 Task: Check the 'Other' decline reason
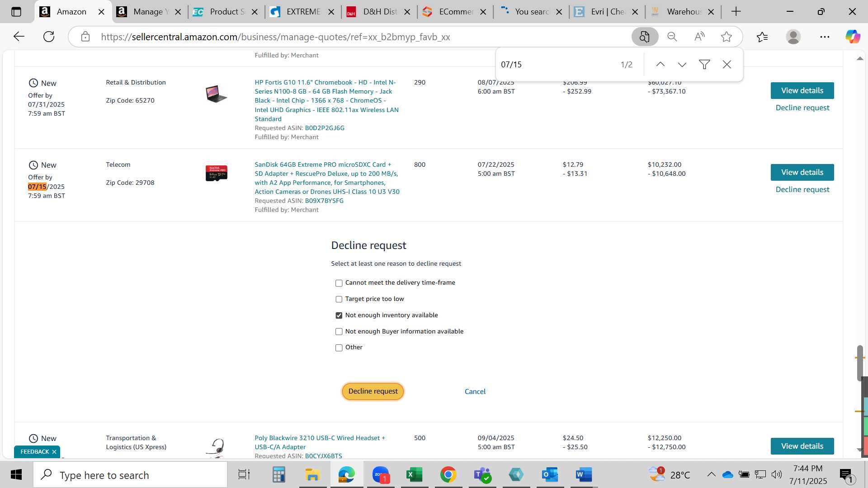[x=339, y=348]
